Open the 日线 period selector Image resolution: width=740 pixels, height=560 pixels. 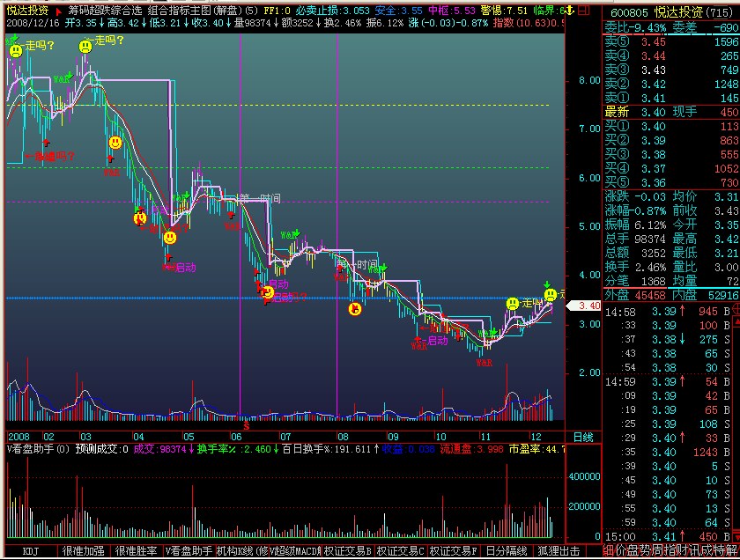click(583, 437)
